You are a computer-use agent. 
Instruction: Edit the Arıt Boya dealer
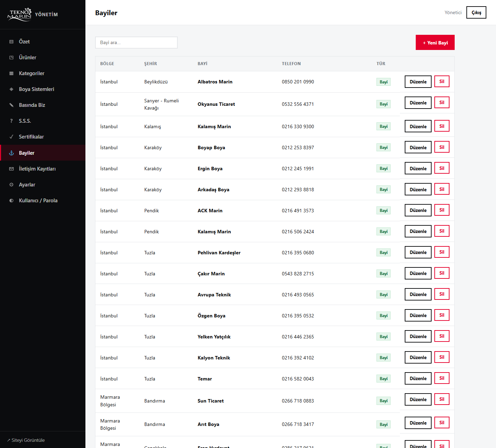418,423
